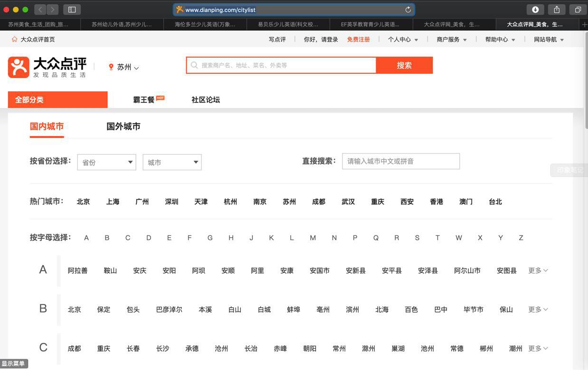The width and height of the screenshot is (588, 370).
Task: Choose city 包头 in B row
Action: pos(133,310)
